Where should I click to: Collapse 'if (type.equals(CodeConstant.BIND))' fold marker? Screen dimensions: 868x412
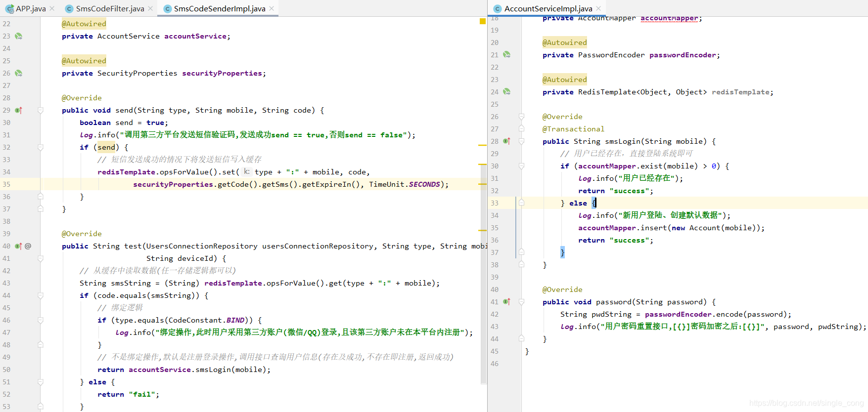coord(41,320)
